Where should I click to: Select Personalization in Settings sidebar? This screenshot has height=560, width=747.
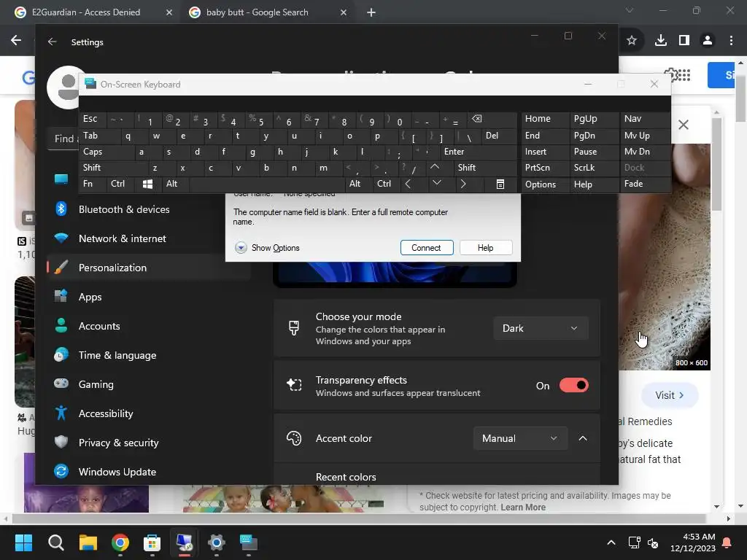(149, 268)
